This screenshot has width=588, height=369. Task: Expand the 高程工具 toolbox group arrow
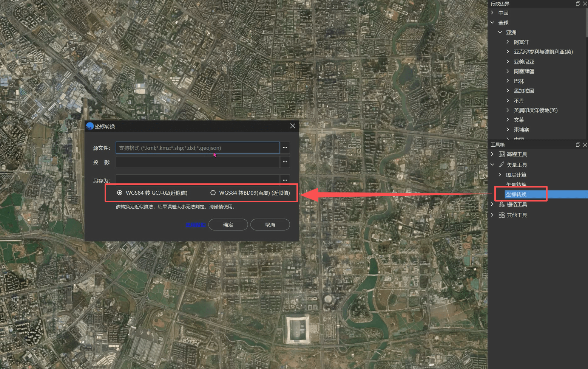492,154
